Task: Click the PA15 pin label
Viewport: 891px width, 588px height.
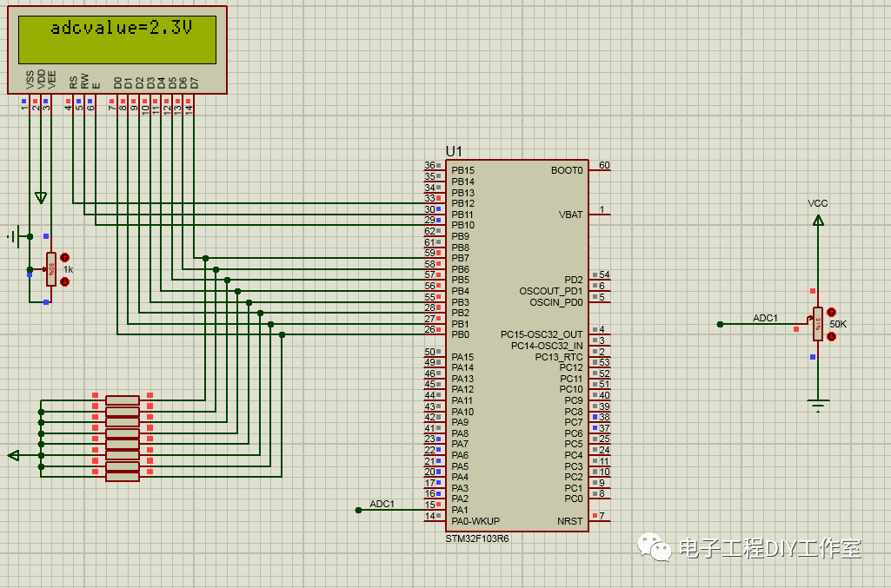Action: (462, 357)
